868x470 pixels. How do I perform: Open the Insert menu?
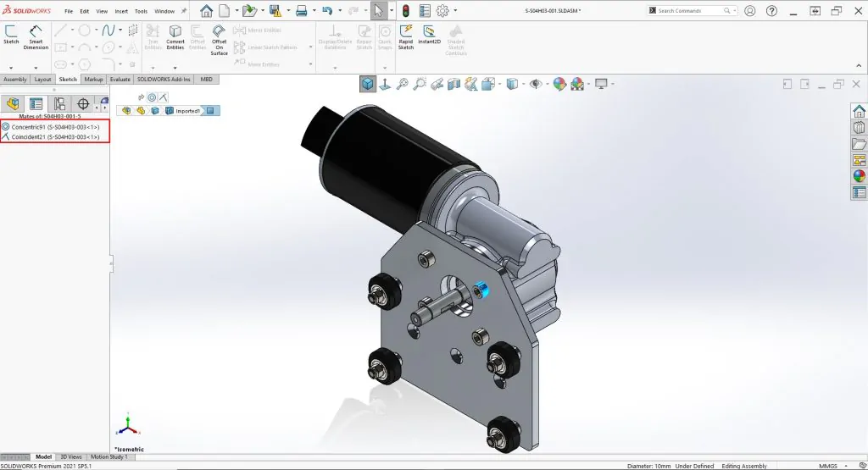pyautogui.click(x=121, y=11)
